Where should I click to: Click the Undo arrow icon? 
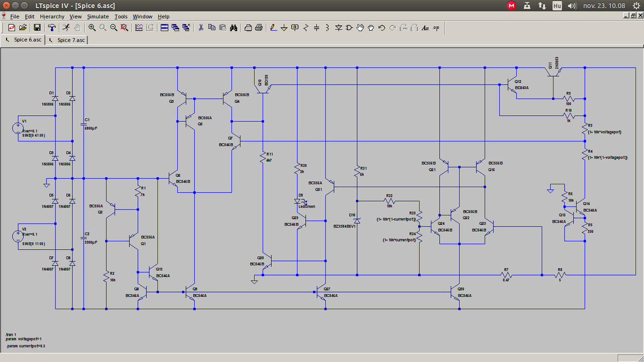click(x=382, y=28)
